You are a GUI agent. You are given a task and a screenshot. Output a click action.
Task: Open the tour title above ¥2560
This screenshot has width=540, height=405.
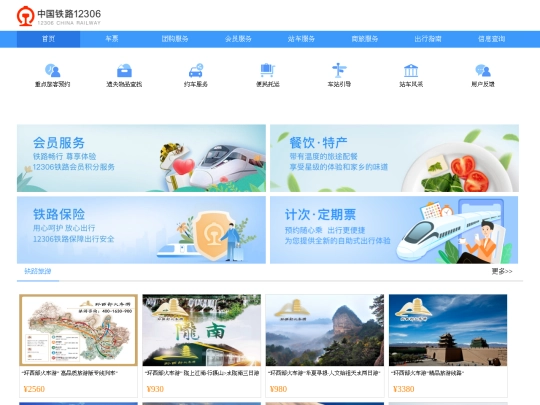70,373
